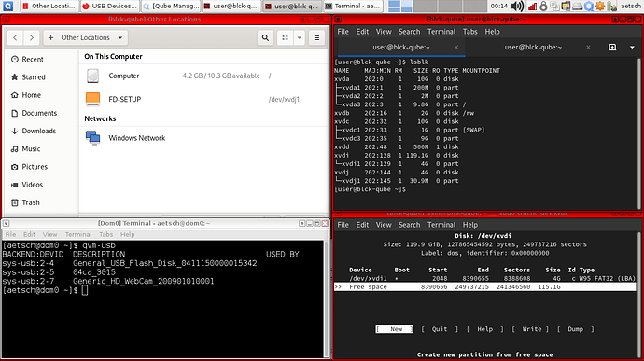This screenshot has height=361, width=644.
Task: Open Qubes devices drive tray icon
Action: tap(577, 6)
